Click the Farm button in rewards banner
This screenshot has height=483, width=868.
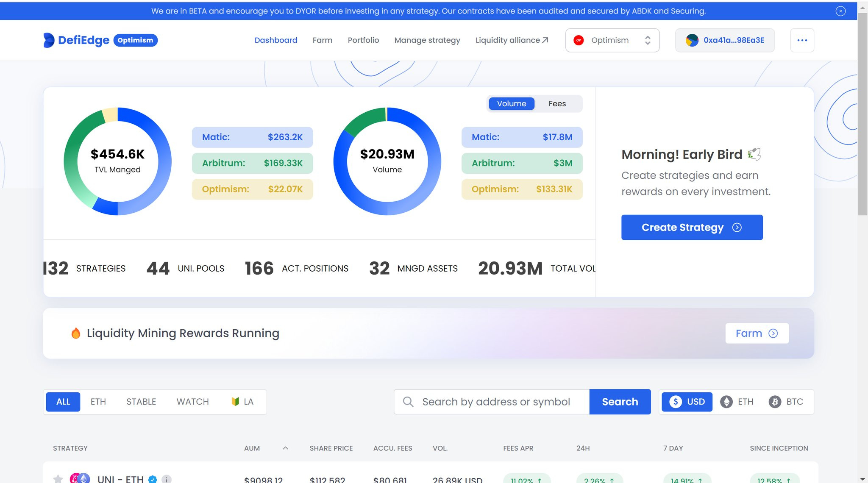(757, 333)
